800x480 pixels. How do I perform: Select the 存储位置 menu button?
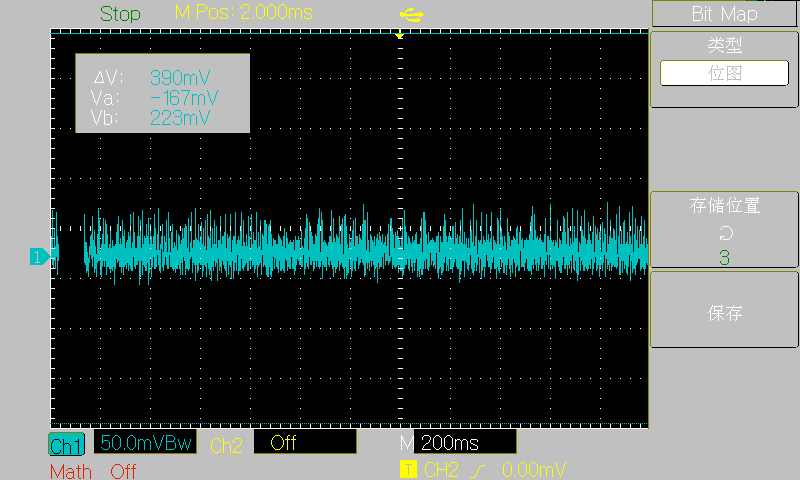point(724,230)
